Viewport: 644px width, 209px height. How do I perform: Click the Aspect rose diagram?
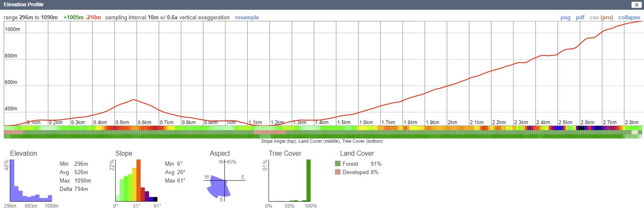225,180
